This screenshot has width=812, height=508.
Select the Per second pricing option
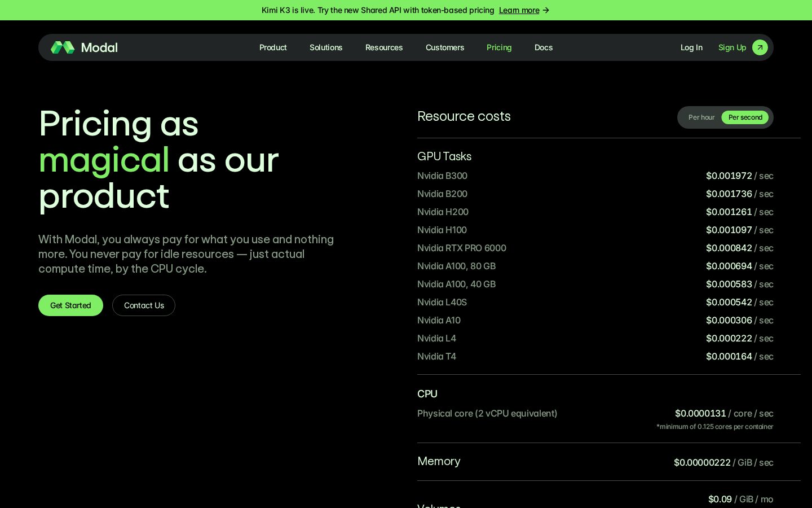[x=745, y=117]
